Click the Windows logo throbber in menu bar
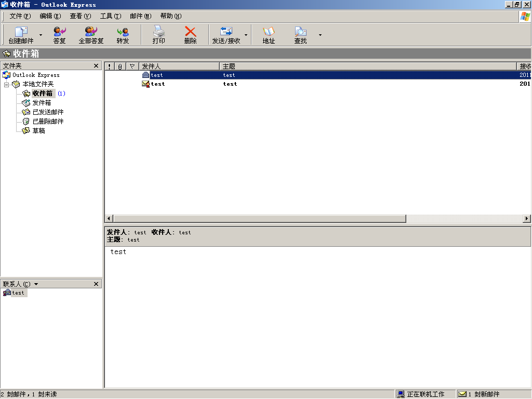Screen dimensions: 532x399 tap(525, 16)
